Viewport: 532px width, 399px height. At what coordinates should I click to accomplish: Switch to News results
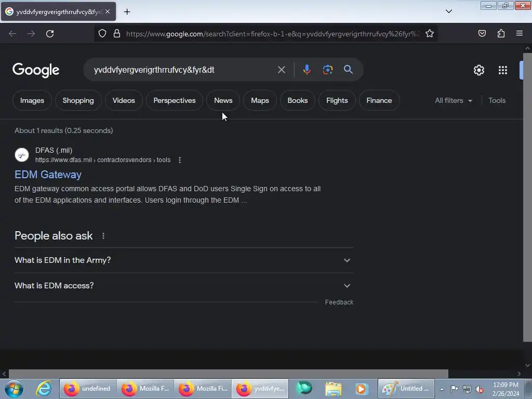[223, 100]
